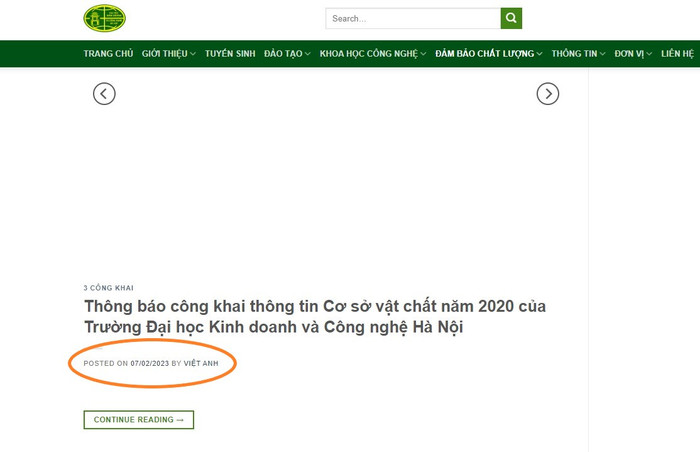Viewport: 700px width, 452px height.
Task: Focus the Search text field
Action: point(412,18)
